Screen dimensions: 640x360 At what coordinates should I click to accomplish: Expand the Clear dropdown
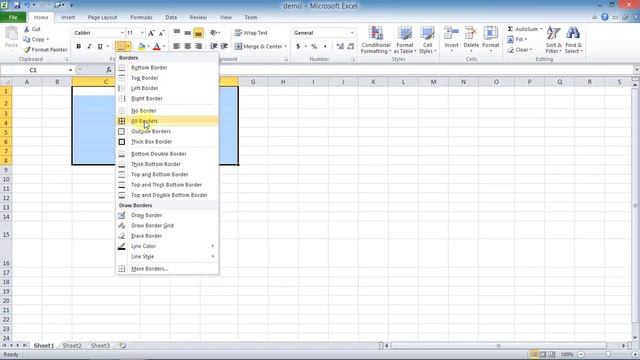point(531,50)
